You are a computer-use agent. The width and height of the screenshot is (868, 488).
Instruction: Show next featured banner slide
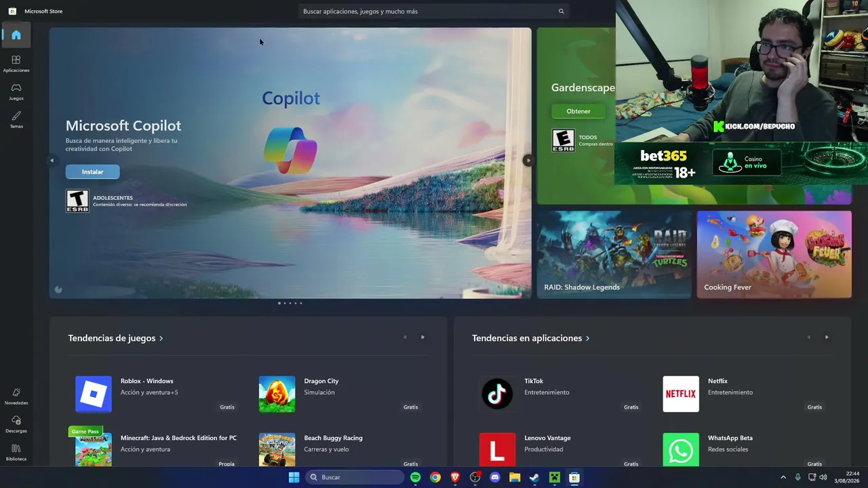point(528,161)
